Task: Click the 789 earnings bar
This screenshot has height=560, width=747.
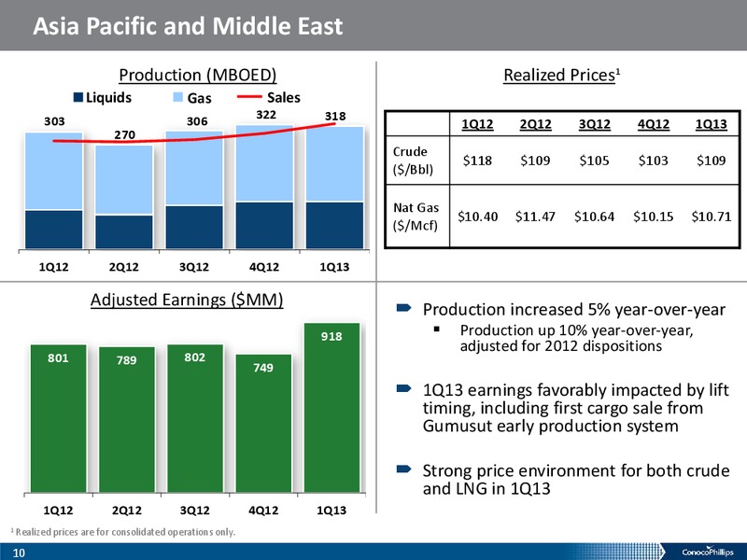Action: (x=127, y=419)
